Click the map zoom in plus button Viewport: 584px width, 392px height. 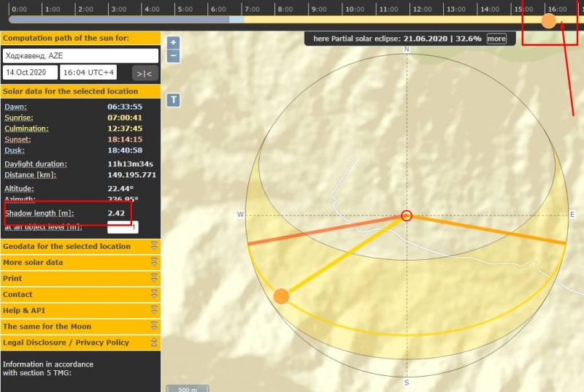[x=173, y=43]
